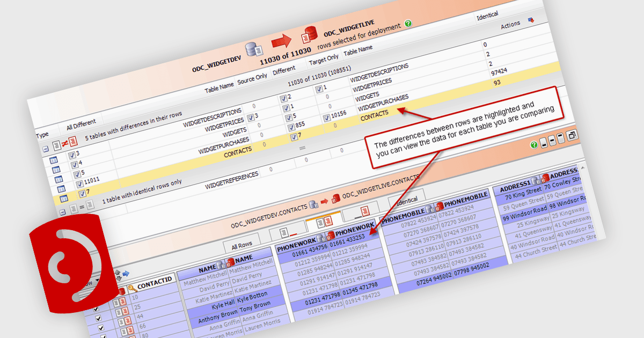Toggle the All Different checkbox showing 4
This screenshot has width=644, height=338.
[74, 165]
